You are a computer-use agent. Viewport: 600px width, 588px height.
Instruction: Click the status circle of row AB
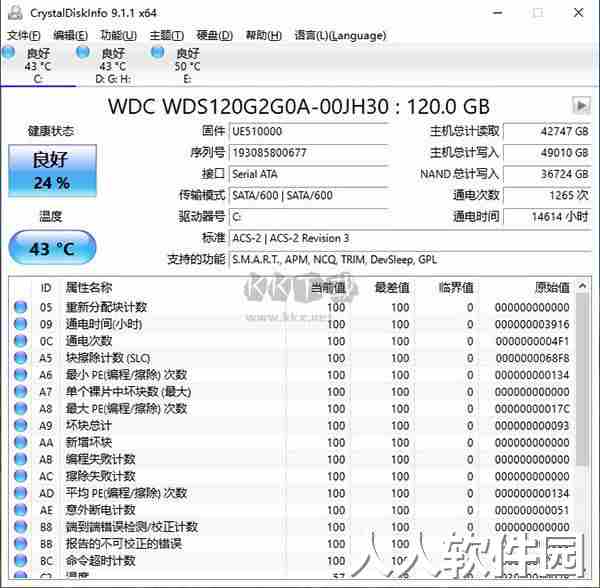21,459
